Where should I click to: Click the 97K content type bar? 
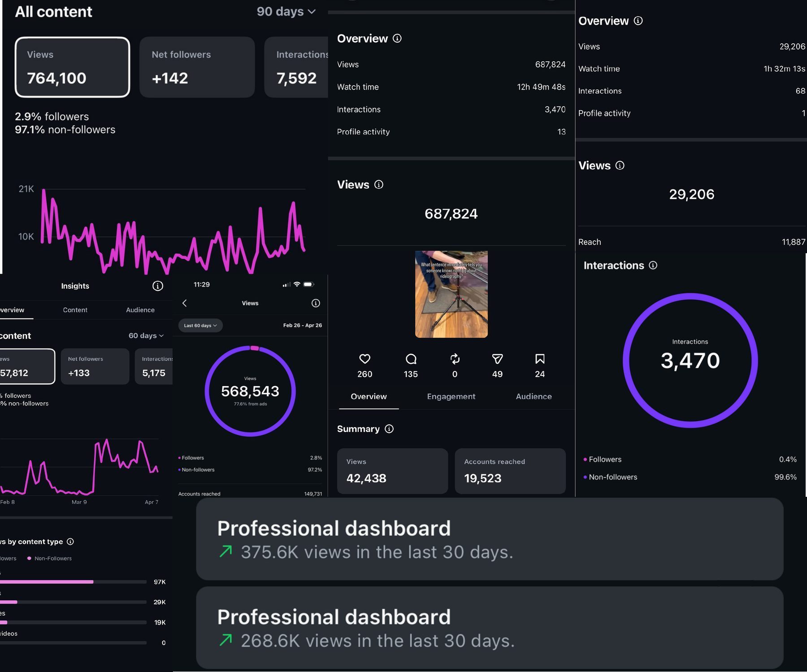tap(74, 582)
